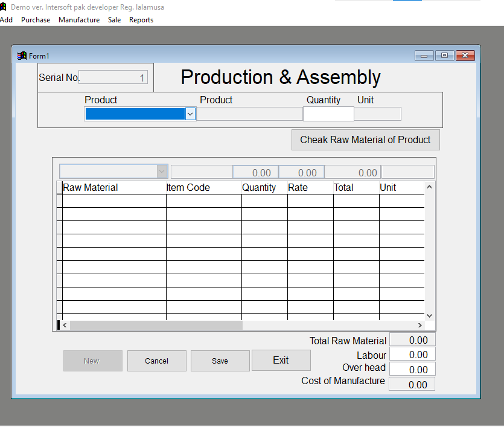
Task: Open the Purchase menu
Action: tap(36, 19)
